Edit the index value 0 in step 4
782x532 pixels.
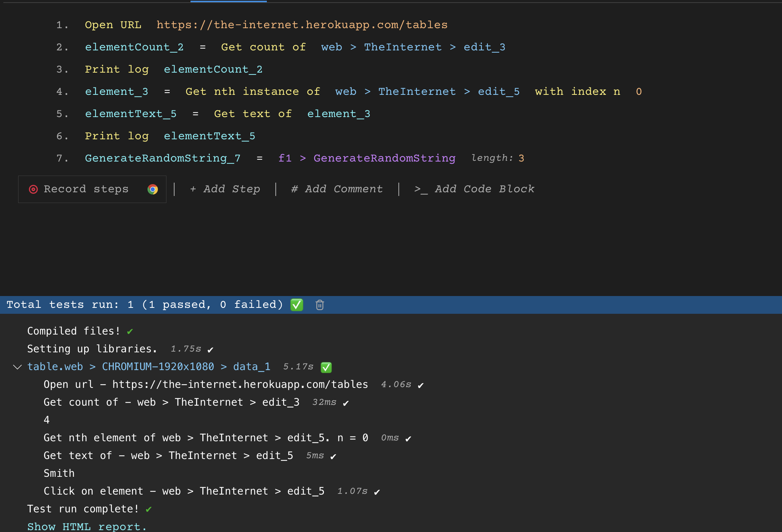coord(639,92)
